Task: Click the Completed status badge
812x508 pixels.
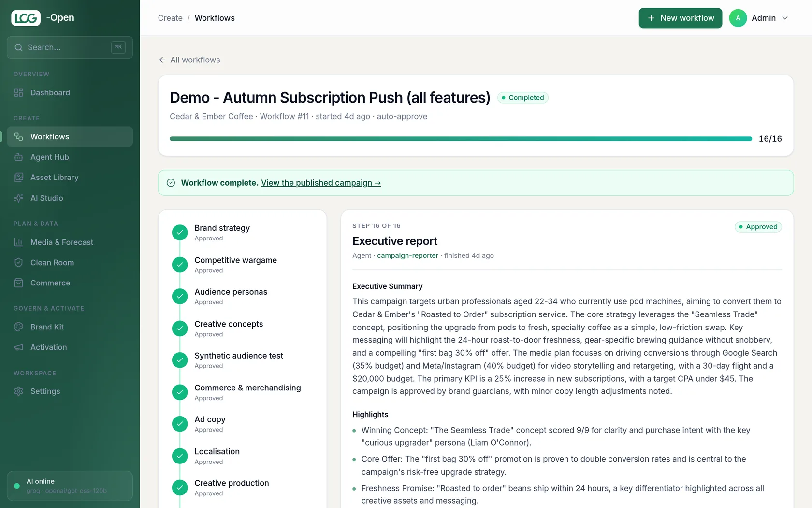Action: tap(523, 98)
